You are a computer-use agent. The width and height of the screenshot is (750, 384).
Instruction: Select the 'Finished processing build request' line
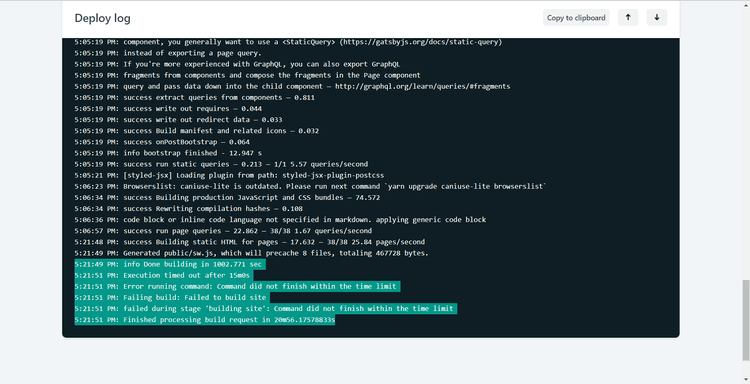(205, 320)
